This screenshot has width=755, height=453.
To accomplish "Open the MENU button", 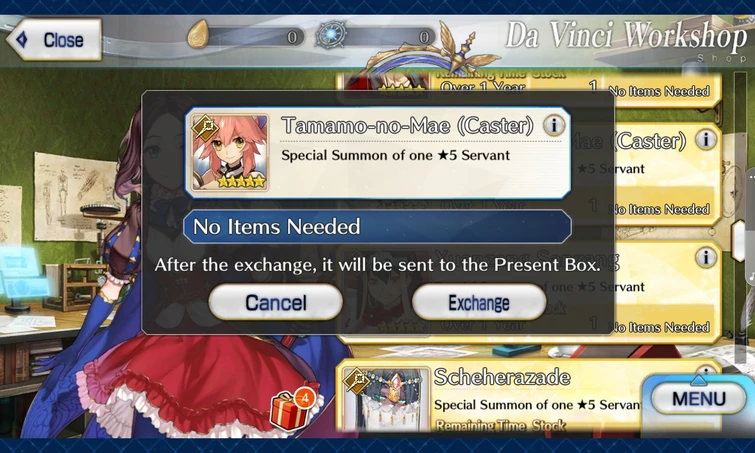I will click(x=699, y=399).
